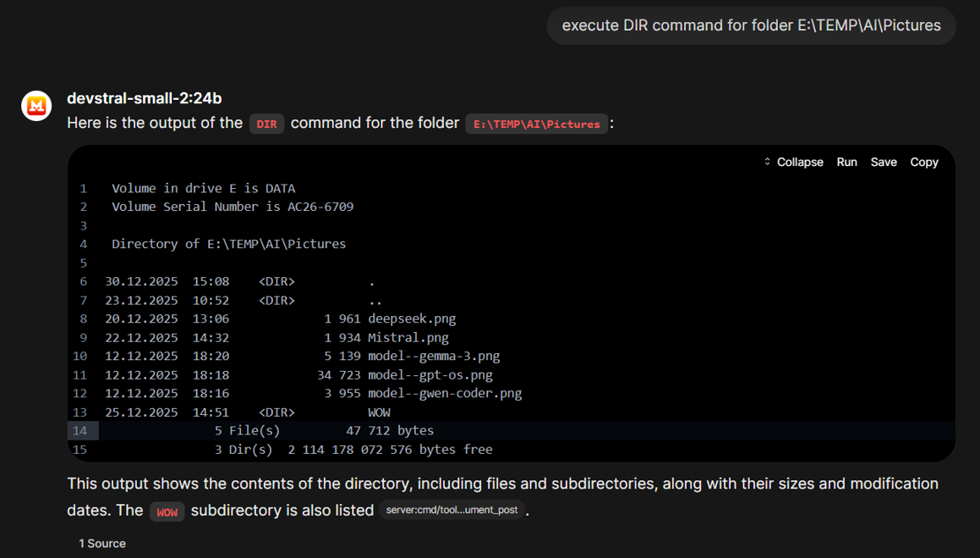Click model--qwen-coder.png in the listing

tap(444, 394)
